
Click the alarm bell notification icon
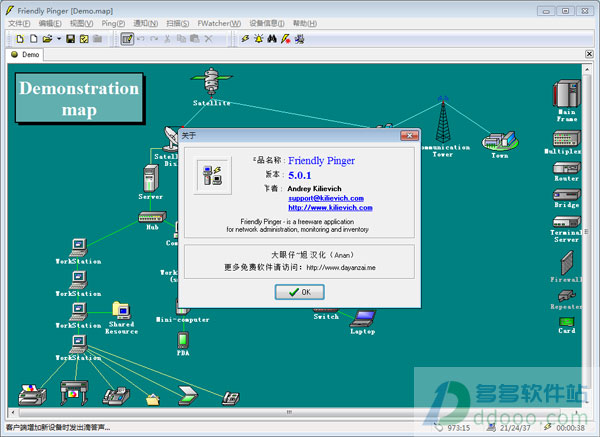259,39
